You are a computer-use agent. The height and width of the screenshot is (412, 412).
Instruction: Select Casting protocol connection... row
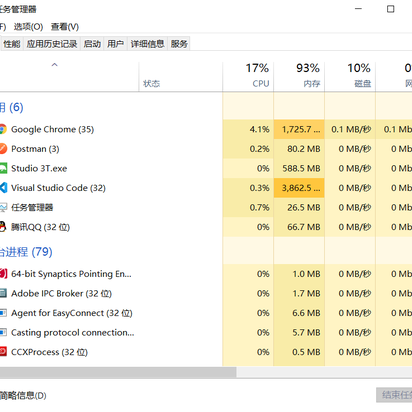[206, 332]
